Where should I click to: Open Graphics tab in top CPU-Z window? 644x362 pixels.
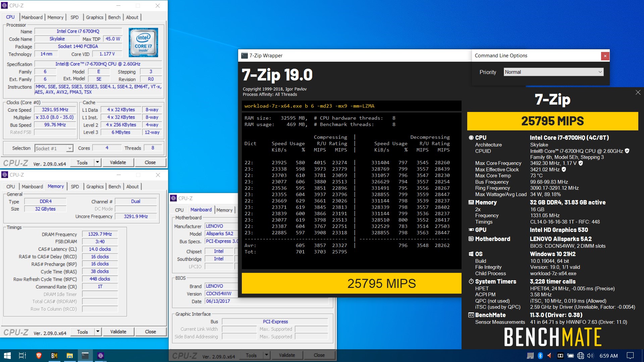pyautogui.click(x=95, y=17)
